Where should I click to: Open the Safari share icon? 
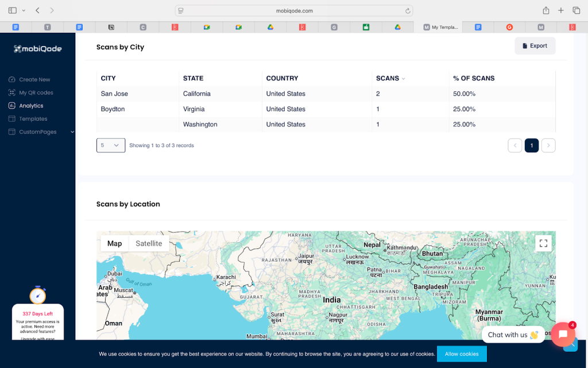click(x=546, y=10)
